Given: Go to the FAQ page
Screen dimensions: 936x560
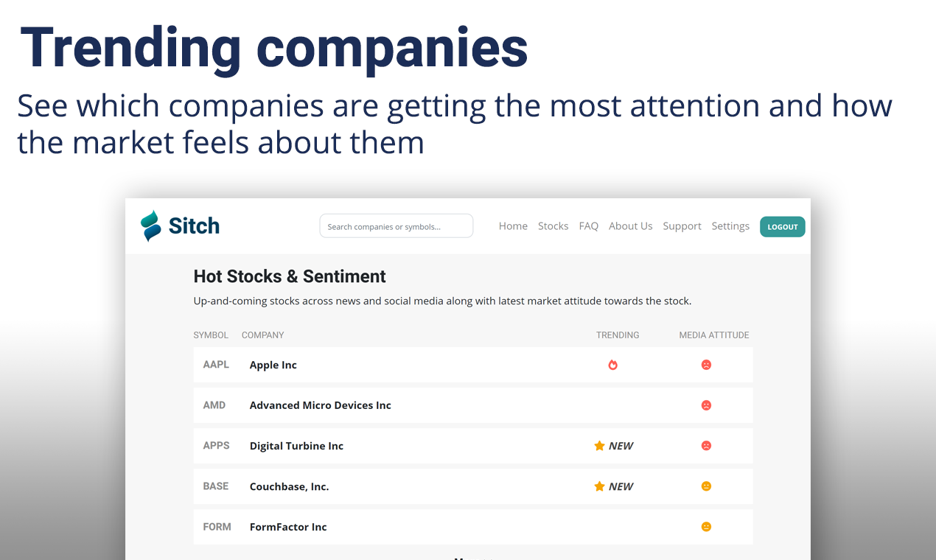Looking at the screenshot, I should coord(589,226).
